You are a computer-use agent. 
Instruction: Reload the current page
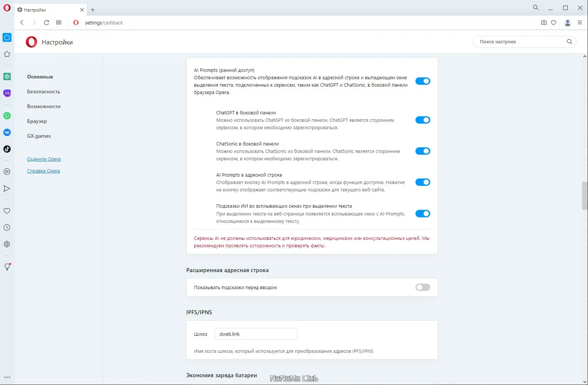tap(46, 23)
